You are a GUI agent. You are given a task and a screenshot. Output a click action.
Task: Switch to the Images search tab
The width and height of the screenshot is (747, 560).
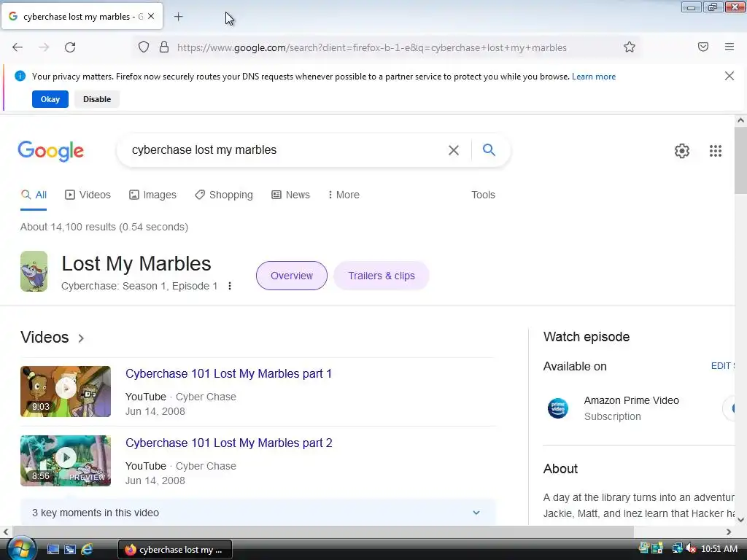coord(152,195)
